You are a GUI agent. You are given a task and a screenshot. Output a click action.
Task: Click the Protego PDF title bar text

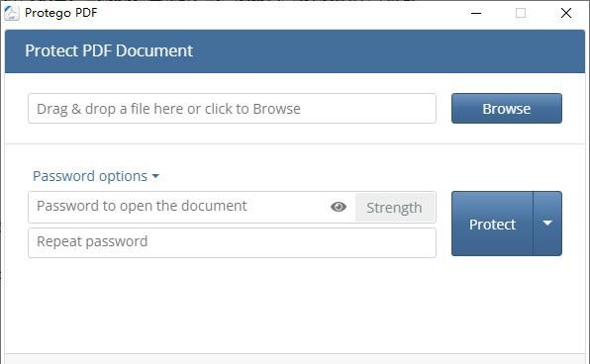pos(61,13)
